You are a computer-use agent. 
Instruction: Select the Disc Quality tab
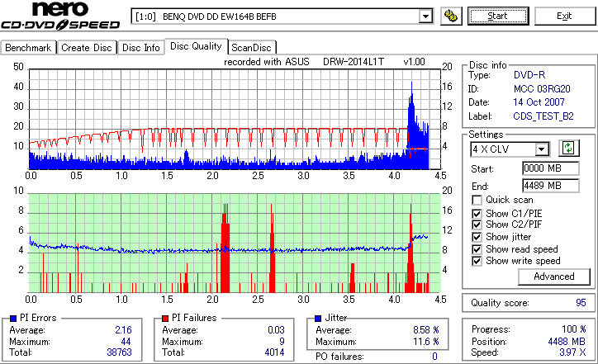[x=196, y=46]
